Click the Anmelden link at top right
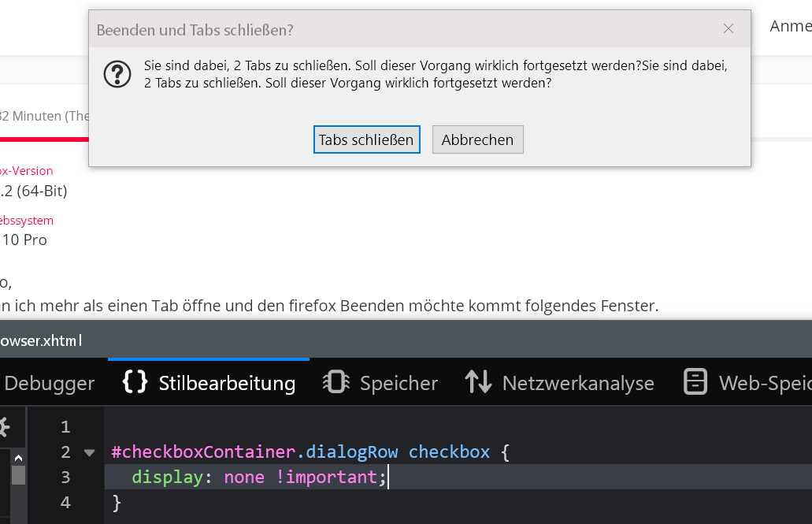The width and height of the screenshot is (812, 524). tap(790, 26)
